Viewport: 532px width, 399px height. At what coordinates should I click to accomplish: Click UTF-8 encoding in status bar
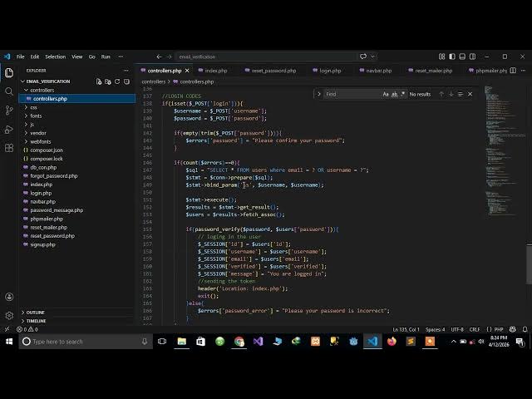457,329
